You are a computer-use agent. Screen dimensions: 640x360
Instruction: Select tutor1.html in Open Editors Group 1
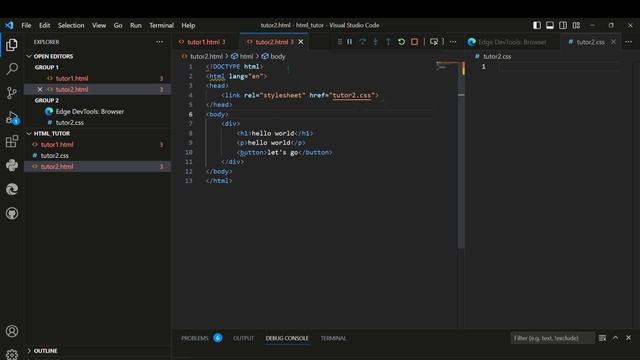[x=98, y=78]
